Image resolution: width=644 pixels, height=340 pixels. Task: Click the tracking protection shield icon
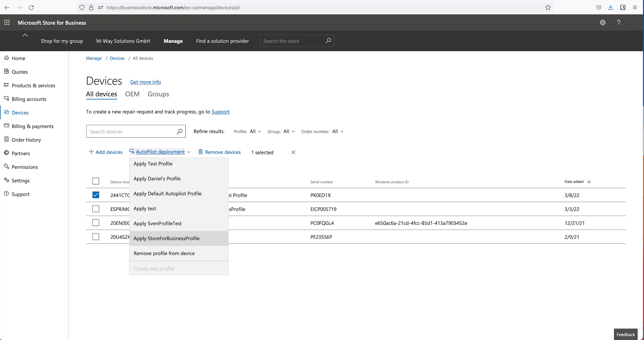coord(82,8)
